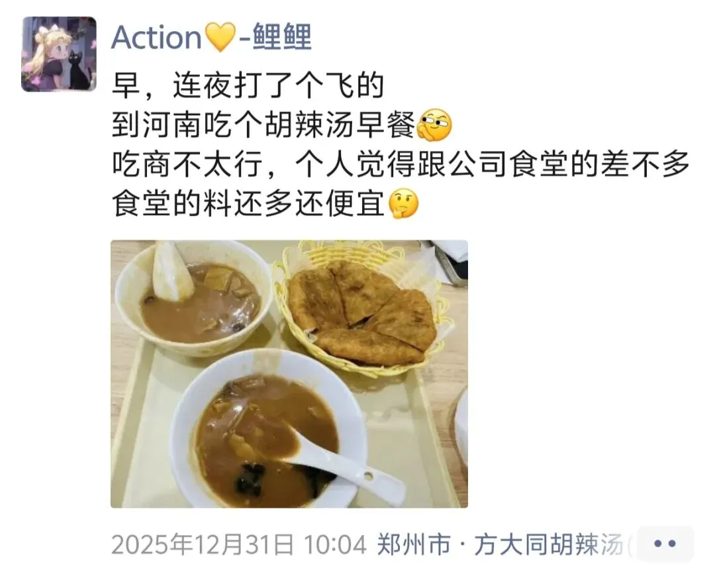Select the line starting with 吃商不太行

(x=401, y=164)
